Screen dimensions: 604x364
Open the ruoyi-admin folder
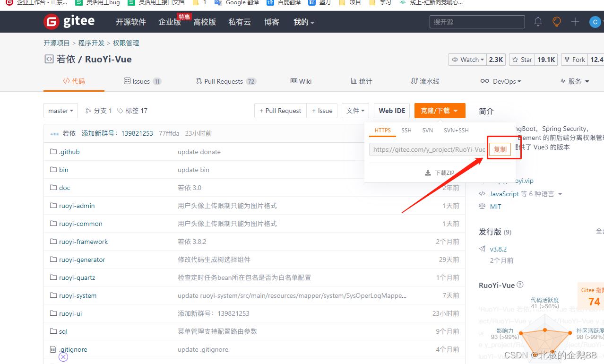(x=76, y=206)
